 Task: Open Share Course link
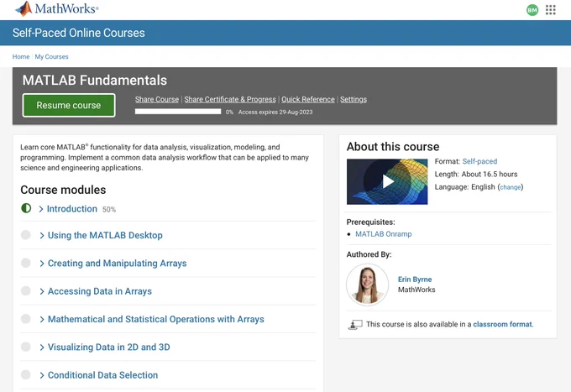point(157,99)
